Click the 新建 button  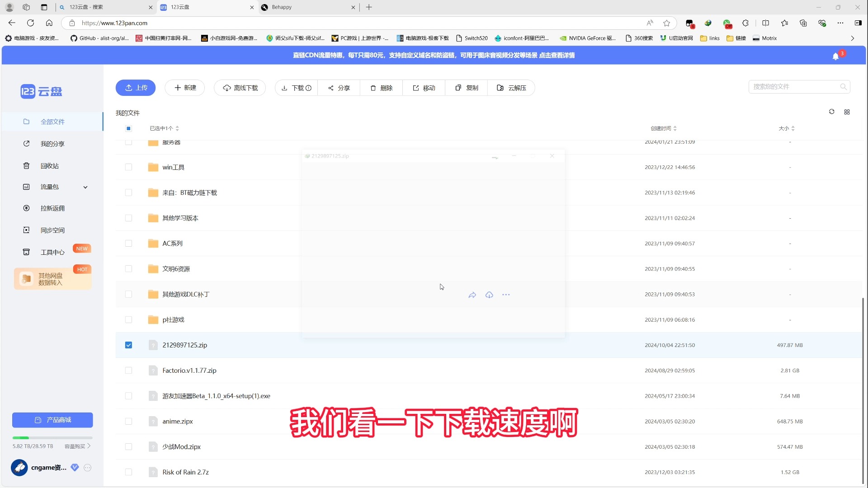pos(185,88)
